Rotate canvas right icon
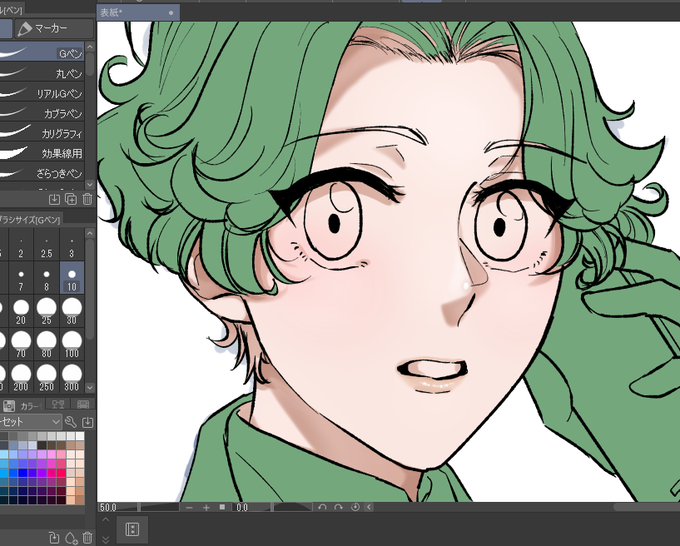 click(338, 507)
